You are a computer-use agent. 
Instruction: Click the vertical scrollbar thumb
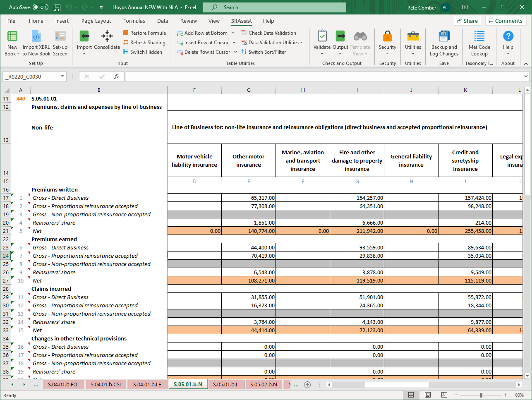tap(527, 144)
